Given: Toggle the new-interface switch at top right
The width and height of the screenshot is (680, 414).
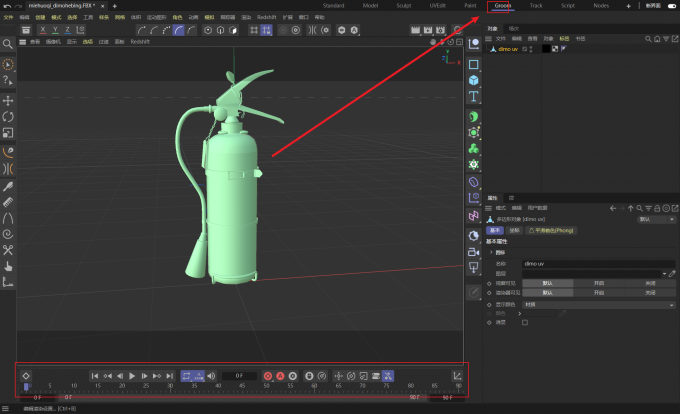Looking at the screenshot, I should (672, 6).
